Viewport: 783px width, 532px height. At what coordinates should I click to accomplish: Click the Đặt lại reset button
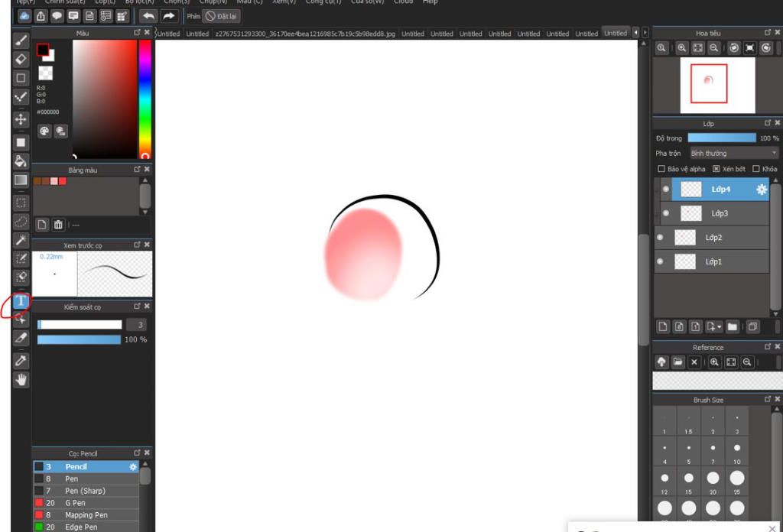pos(221,16)
